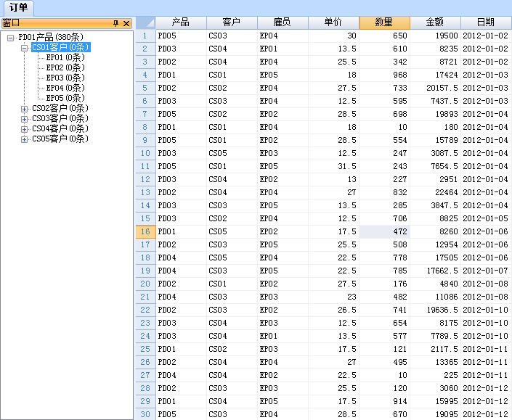Select EP03 (0条) tree item
Screen dimensions: 512x420
pyautogui.click(x=65, y=78)
